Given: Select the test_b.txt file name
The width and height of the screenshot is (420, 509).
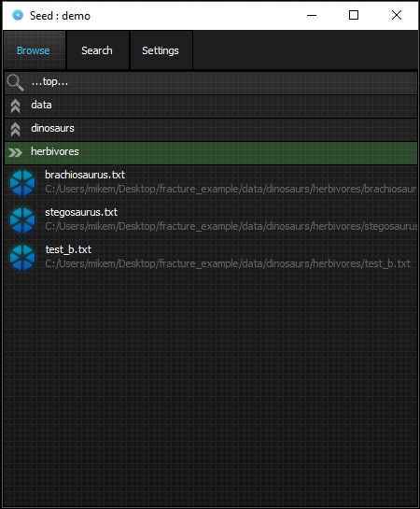Looking at the screenshot, I should point(68,249).
